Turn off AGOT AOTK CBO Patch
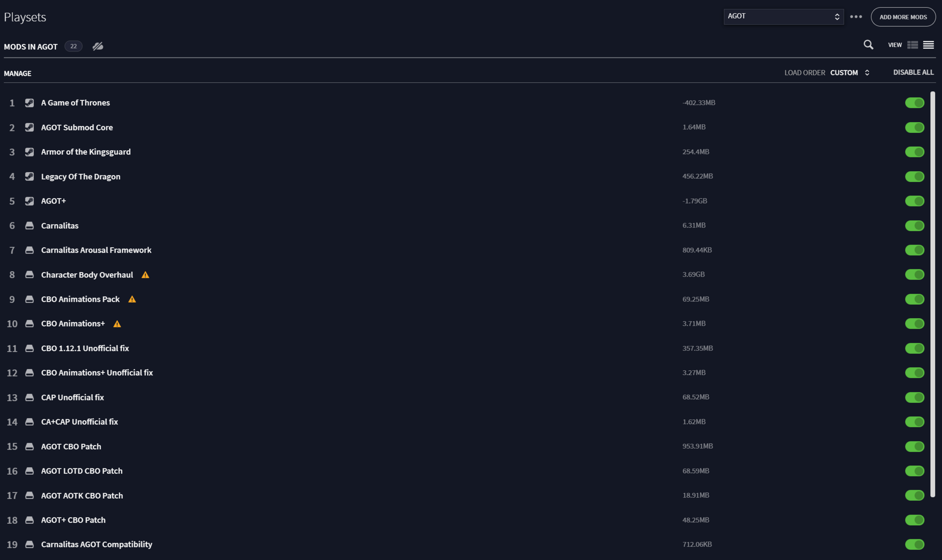Image resolution: width=942 pixels, height=560 pixels. (915, 495)
